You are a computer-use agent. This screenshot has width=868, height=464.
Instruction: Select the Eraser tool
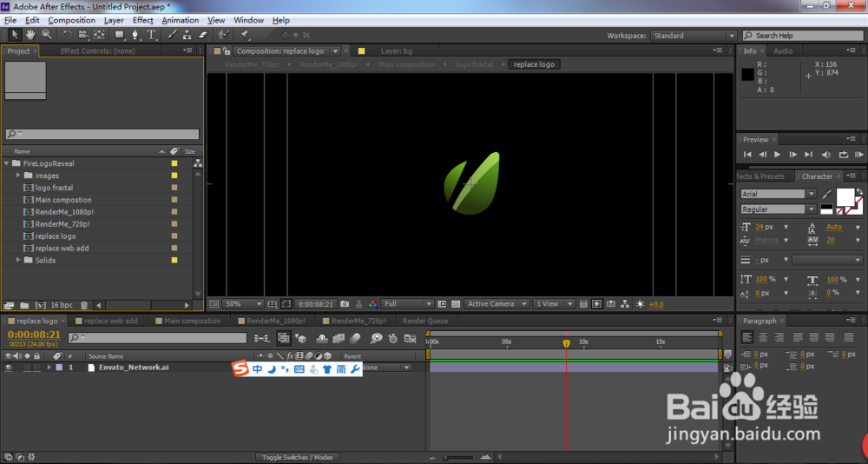(202, 35)
